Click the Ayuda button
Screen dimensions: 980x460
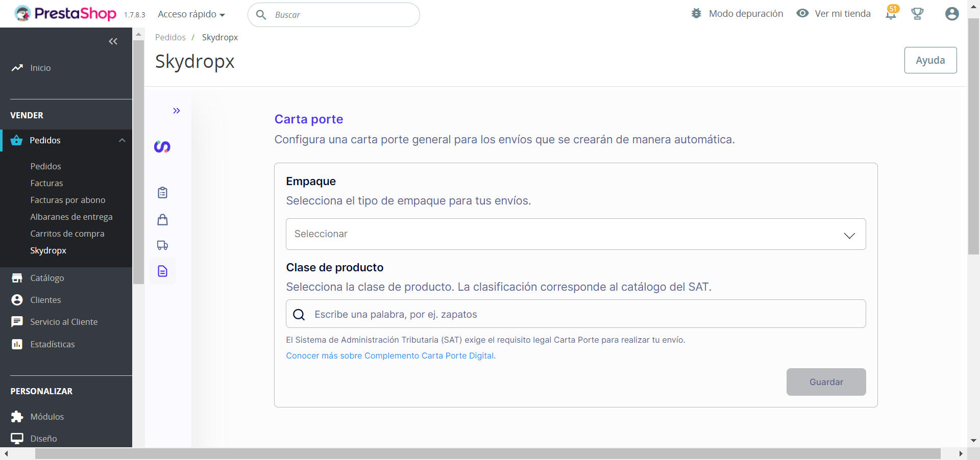(930, 60)
